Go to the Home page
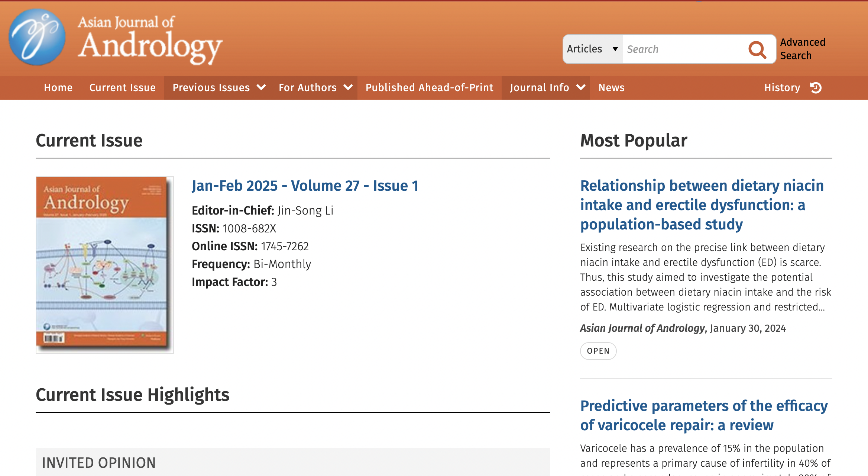This screenshot has width=868, height=476. point(58,88)
